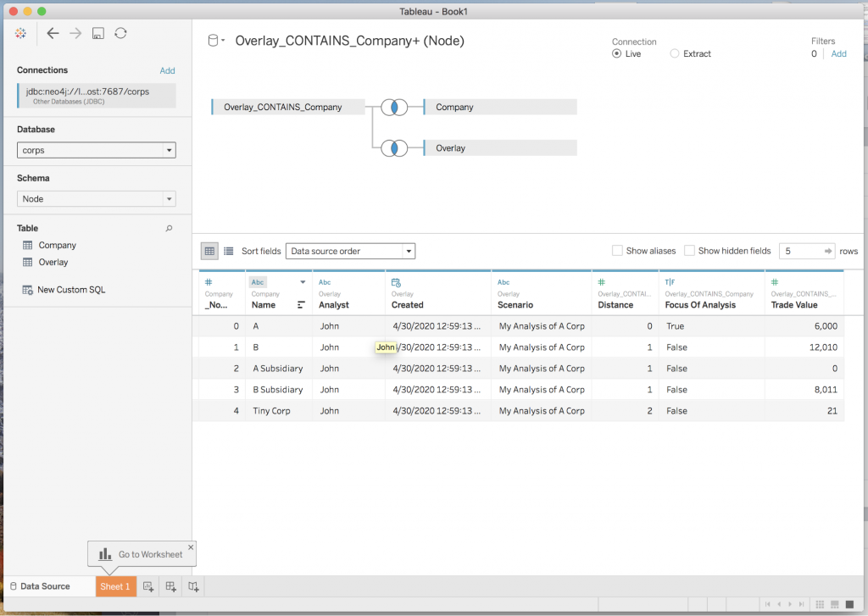Open the Node Schema dropdown
868x616 pixels.
[97, 199]
